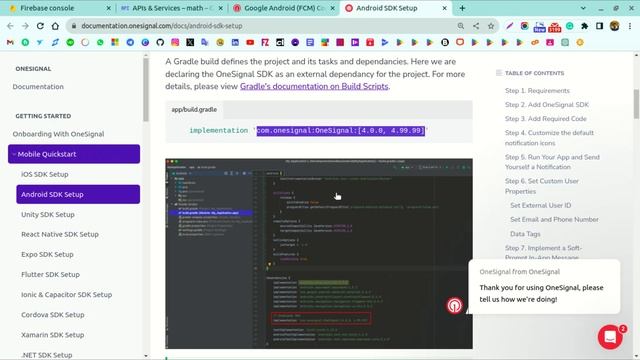This screenshot has height=360, width=640.
Task: Open the Instagram bookmark
Action: pos(175,42)
